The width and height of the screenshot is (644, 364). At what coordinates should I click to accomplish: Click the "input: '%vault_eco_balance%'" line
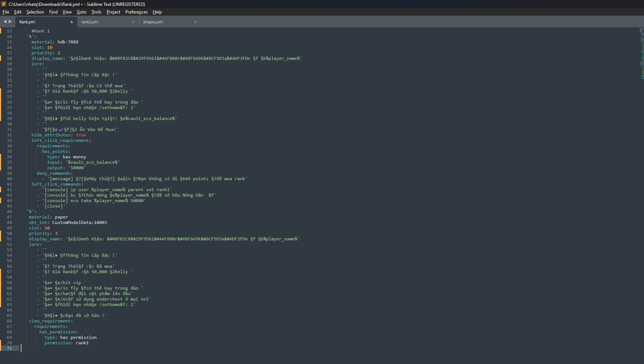click(x=83, y=162)
